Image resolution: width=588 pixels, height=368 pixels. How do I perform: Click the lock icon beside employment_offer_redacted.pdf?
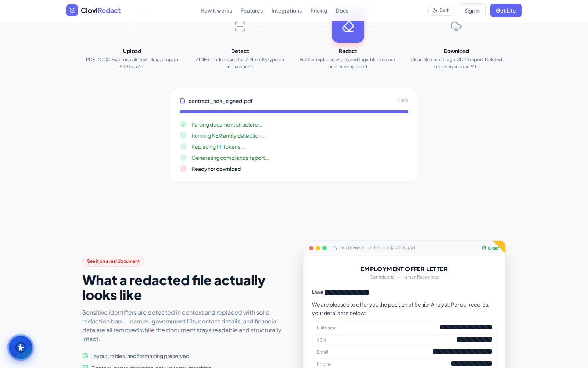point(335,248)
